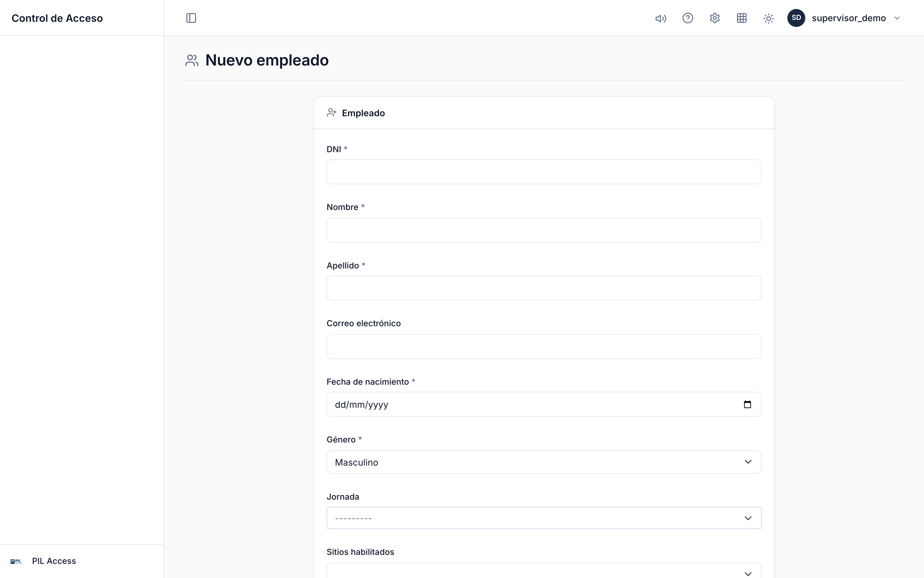Click the Sitios habilitados label
Image resolution: width=924 pixels, height=578 pixels.
[360, 552]
